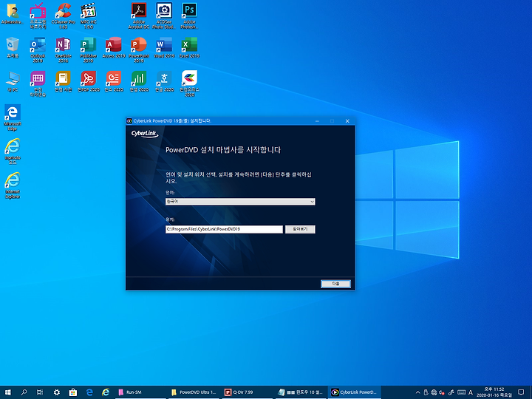532x399 pixels.
Task: Click the muted volume tray icon
Action: coord(442,392)
